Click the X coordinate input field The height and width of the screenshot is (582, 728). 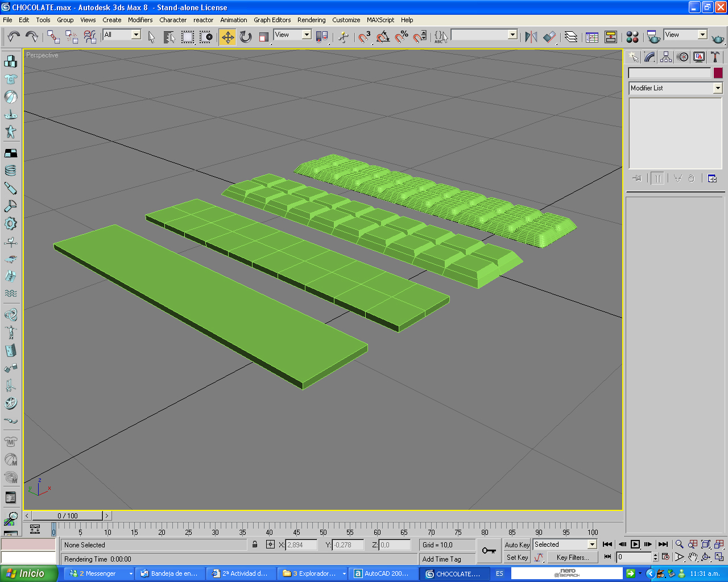[x=301, y=545]
